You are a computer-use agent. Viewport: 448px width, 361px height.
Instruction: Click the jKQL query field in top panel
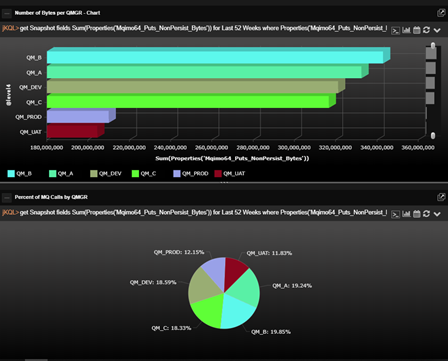(203, 28)
